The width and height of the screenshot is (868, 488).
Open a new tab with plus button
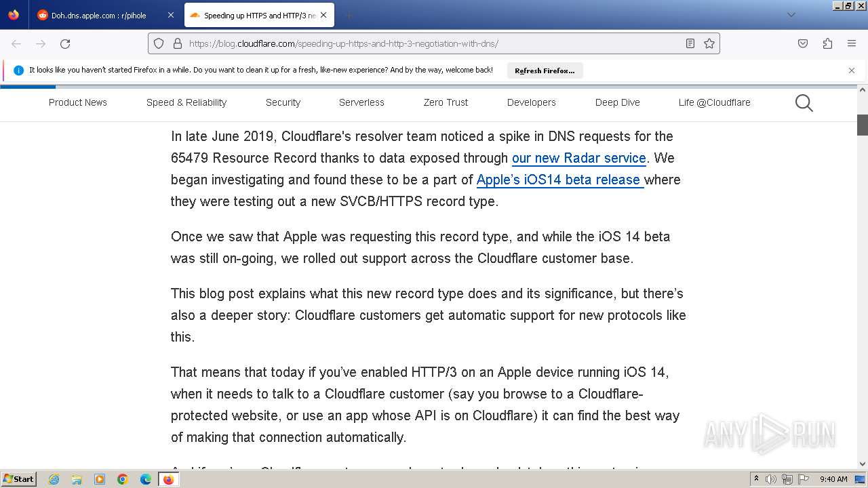pyautogui.click(x=349, y=15)
